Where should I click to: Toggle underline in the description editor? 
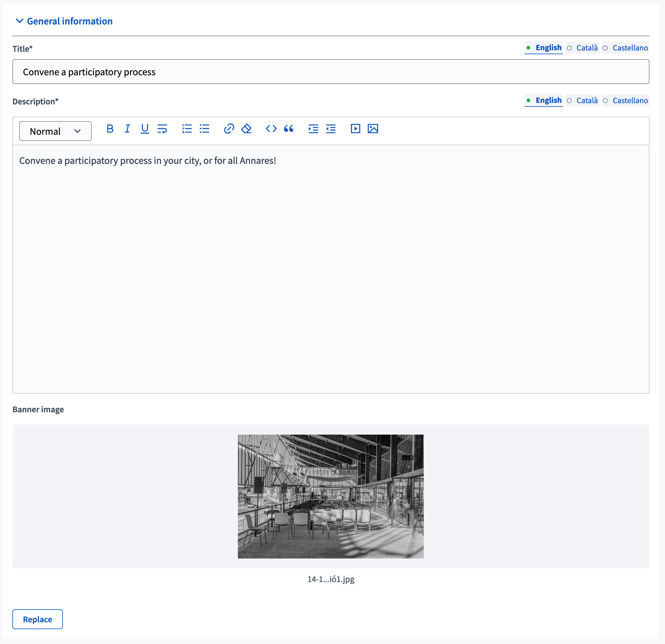click(x=145, y=129)
